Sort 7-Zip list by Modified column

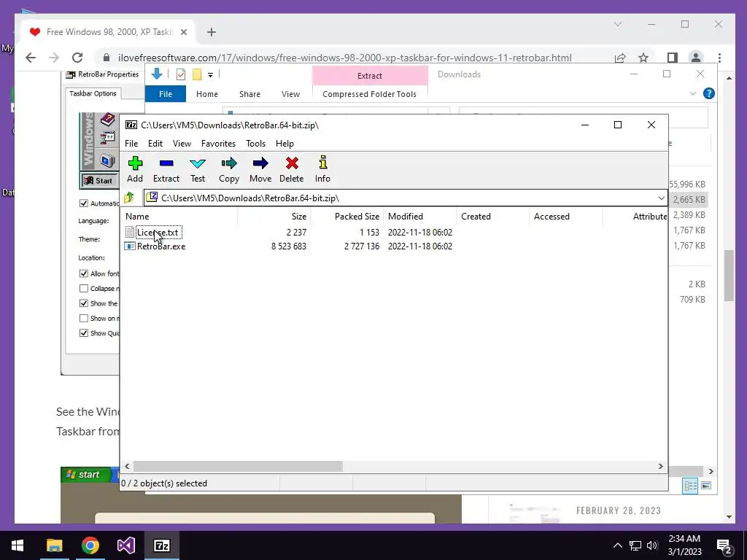point(419,216)
